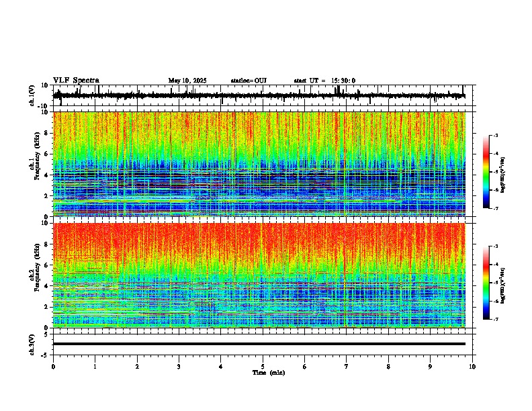This screenshot has width=532, height=411.
Task: Click the ch.2 spectrogram color scale bar
Action: pyautogui.click(x=486, y=283)
